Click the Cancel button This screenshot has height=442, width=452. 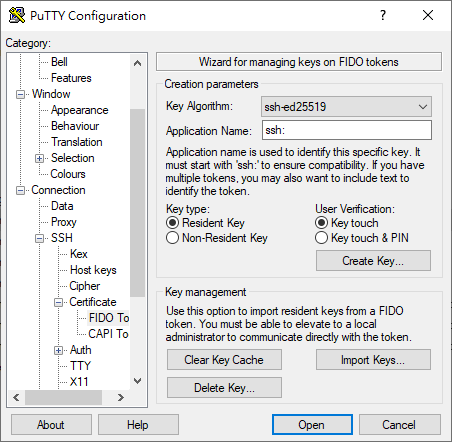(400, 425)
